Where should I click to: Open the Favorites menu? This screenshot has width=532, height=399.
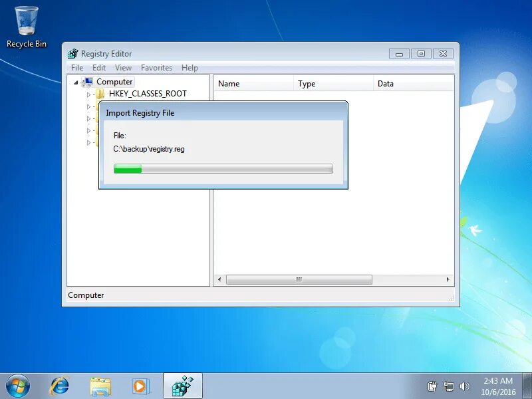(x=156, y=68)
